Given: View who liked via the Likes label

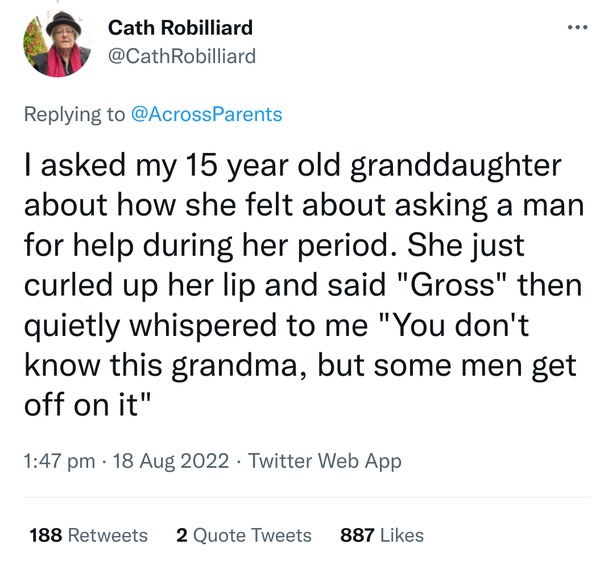Looking at the screenshot, I should pos(402,535).
